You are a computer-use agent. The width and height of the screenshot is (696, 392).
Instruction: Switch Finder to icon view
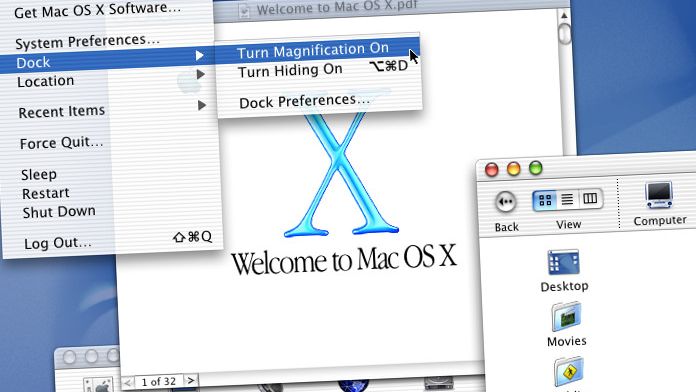(x=545, y=200)
